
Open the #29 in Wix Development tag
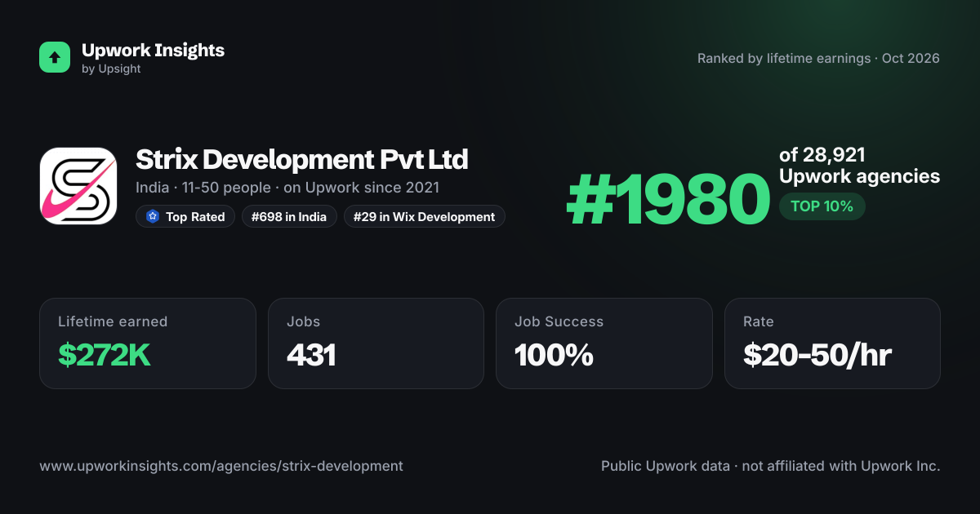(425, 216)
